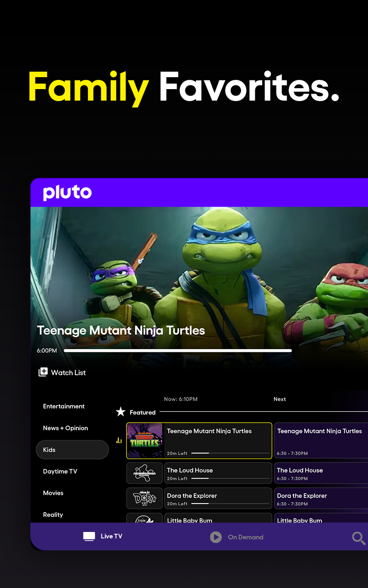This screenshot has height=588, width=368.
Task: Click the On Demand play icon
Action: tap(216, 537)
